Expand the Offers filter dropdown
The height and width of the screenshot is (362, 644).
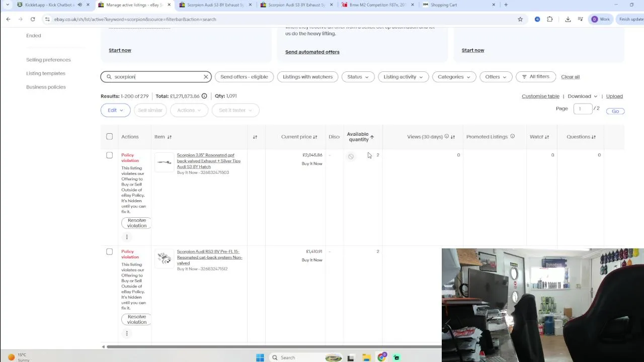point(496,77)
